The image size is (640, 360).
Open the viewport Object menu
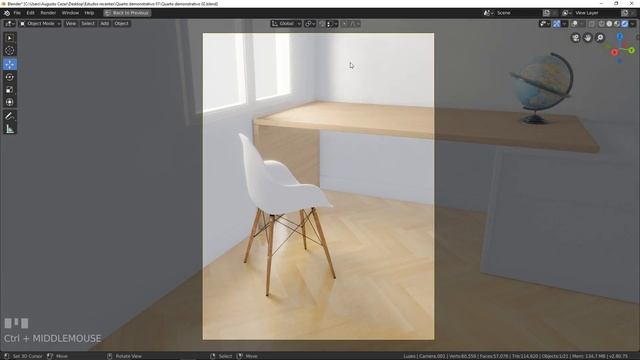point(121,24)
